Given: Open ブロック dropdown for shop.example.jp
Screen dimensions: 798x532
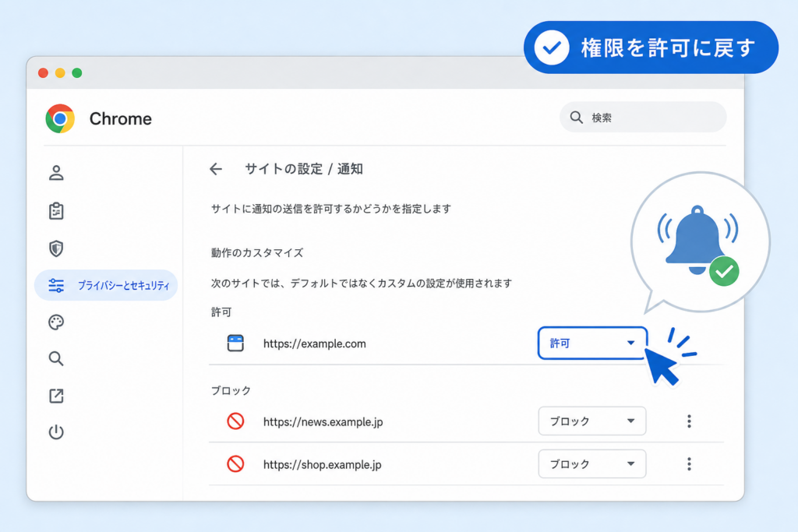Looking at the screenshot, I should pos(592,464).
